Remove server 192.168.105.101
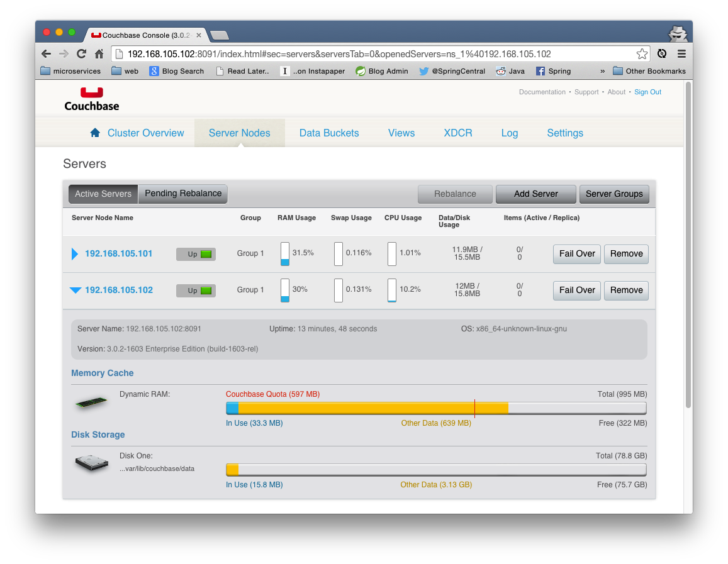Screen dimensions: 728x564 tap(626, 254)
